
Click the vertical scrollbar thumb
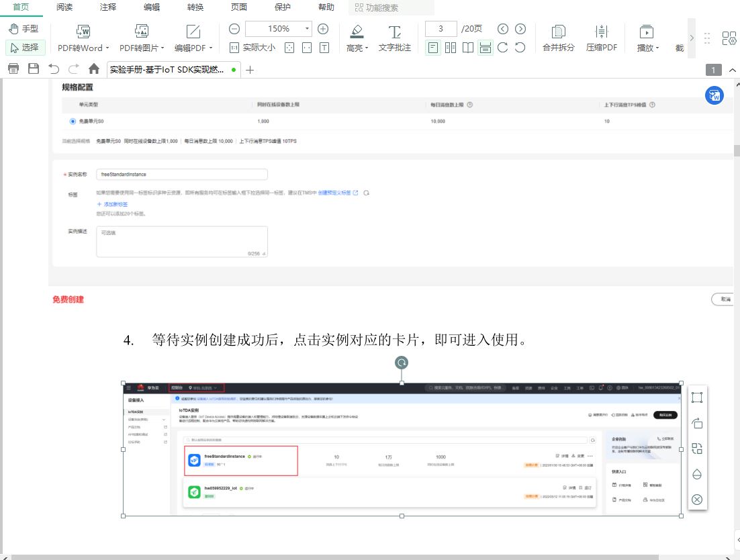737,151
